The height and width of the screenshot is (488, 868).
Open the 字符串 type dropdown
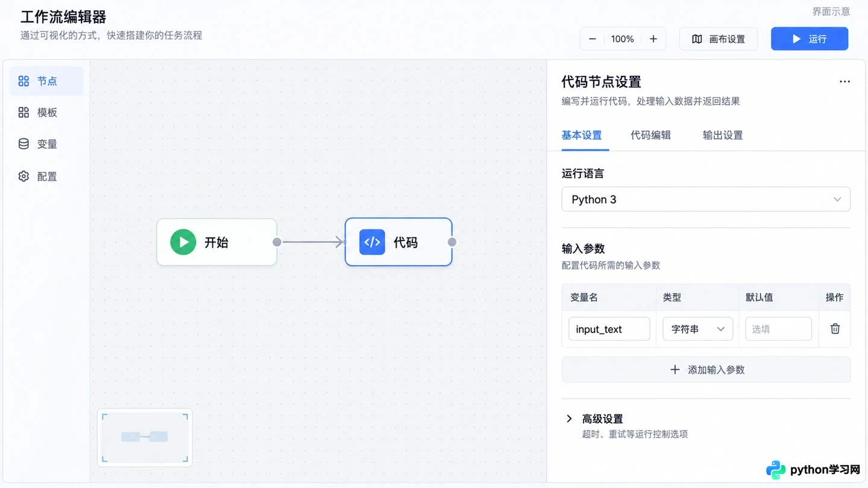[x=698, y=329]
